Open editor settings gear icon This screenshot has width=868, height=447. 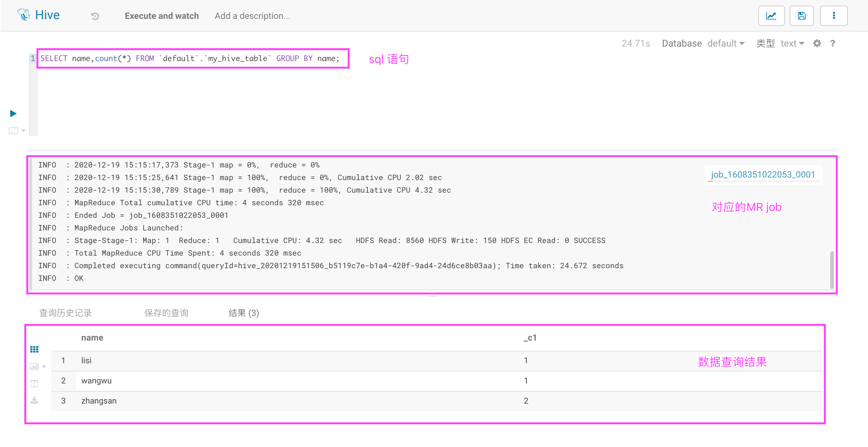pos(817,43)
